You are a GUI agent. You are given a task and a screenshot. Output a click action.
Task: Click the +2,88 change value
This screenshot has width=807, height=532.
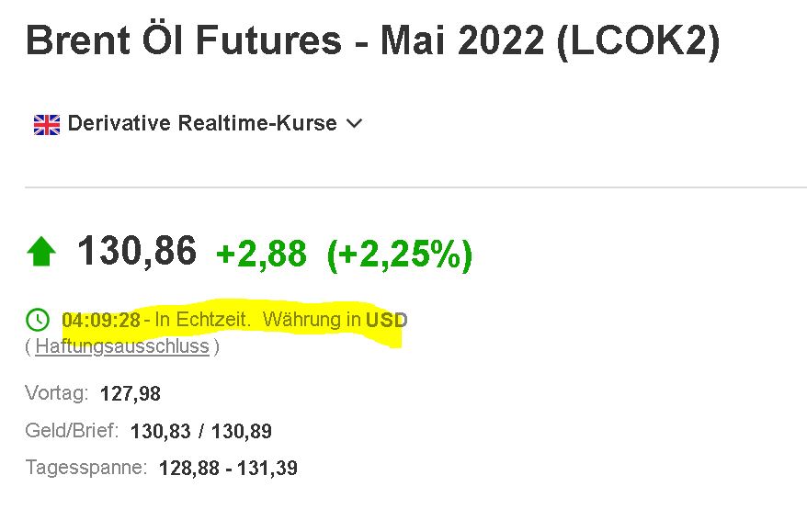click(261, 254)
